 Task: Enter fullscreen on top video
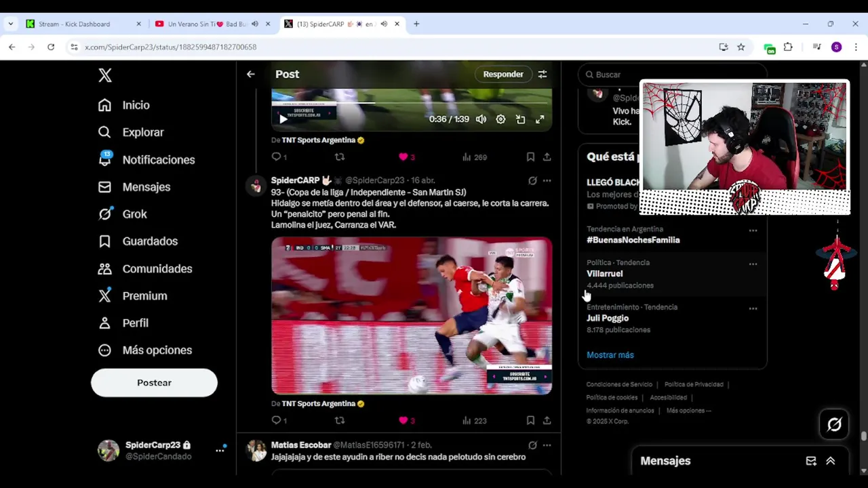pos(540,119)
